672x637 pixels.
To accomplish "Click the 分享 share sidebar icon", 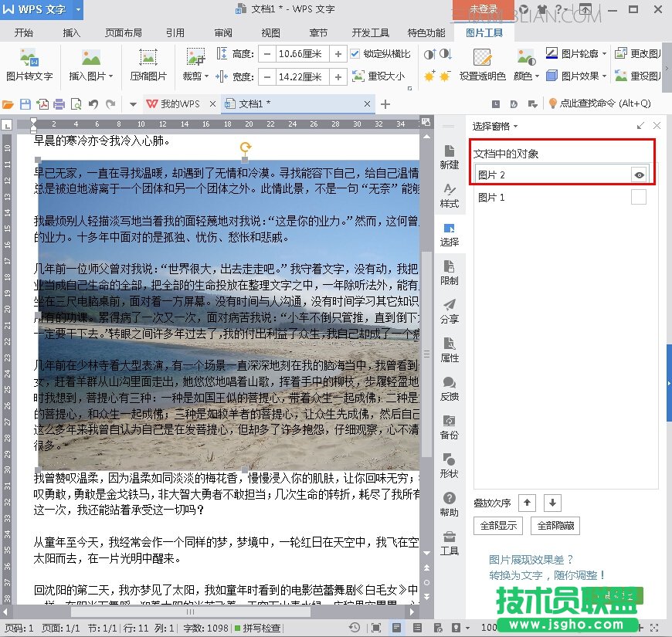I will coord(449,310).
